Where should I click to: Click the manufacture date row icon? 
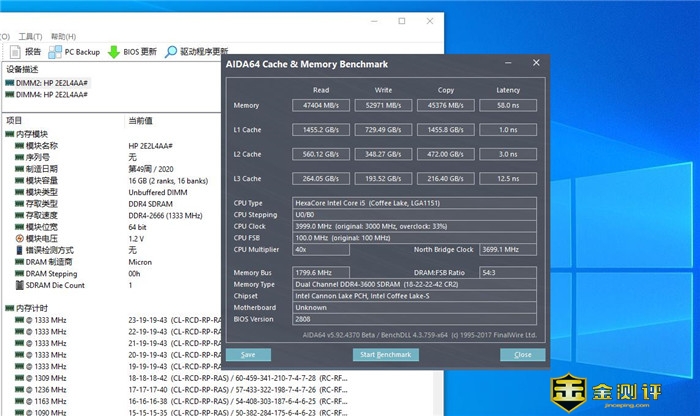19,169
